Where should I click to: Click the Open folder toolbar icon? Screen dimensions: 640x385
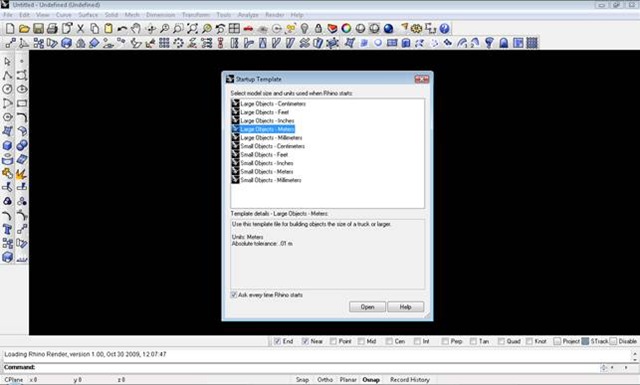[x=24, y=29]
